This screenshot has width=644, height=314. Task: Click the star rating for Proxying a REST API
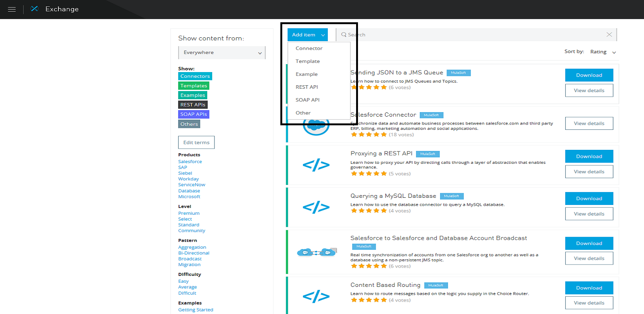369,174
